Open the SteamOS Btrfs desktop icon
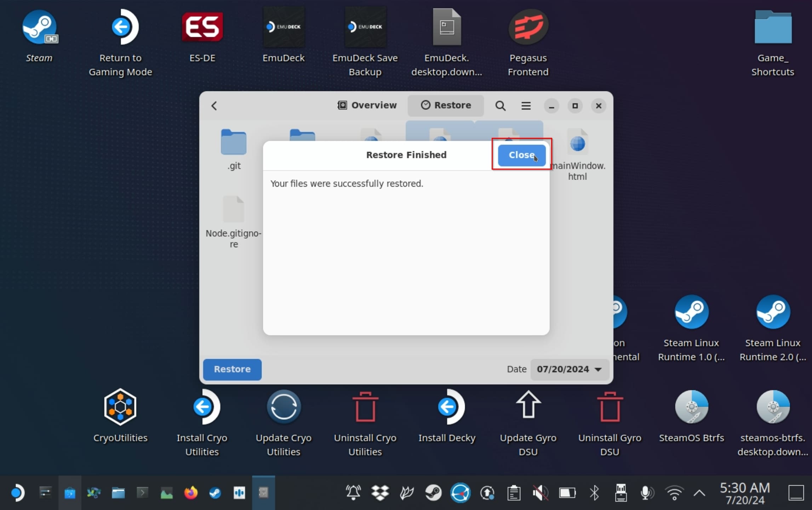 point(691,416)
